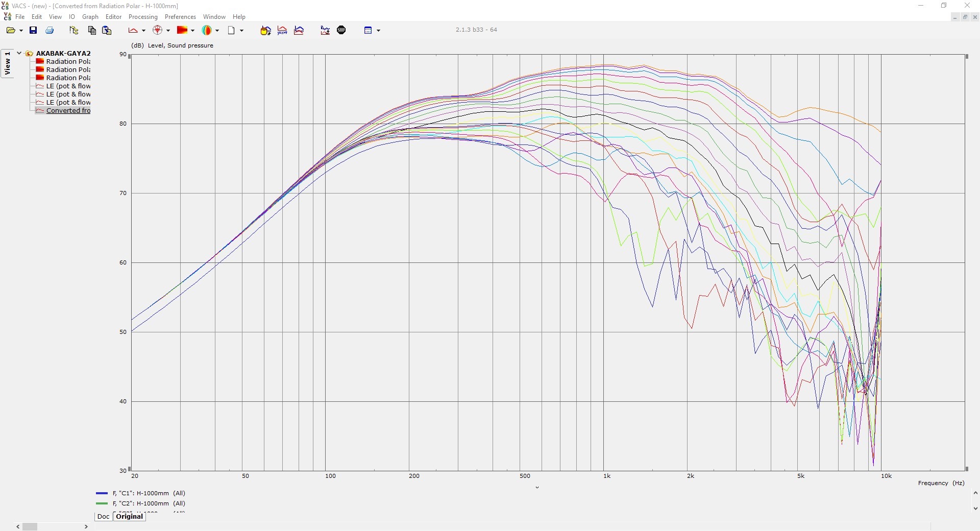Open the Graph menu
980x531 pixels.
click(90, 17)
